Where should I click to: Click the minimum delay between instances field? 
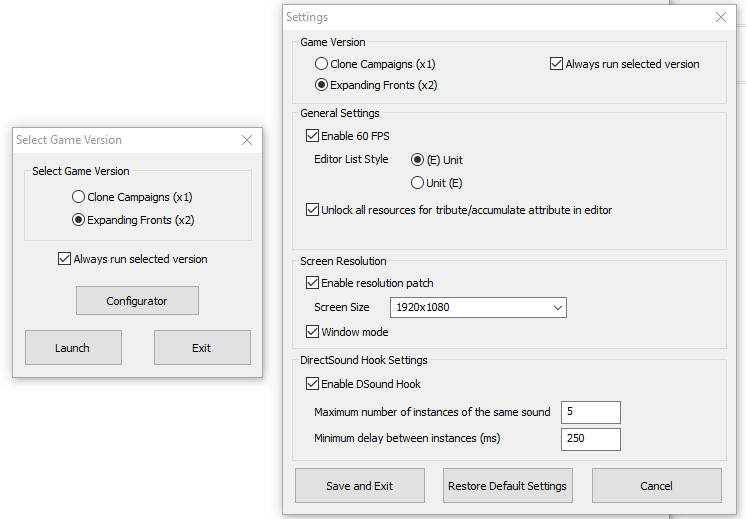click(x=590, y=439)
